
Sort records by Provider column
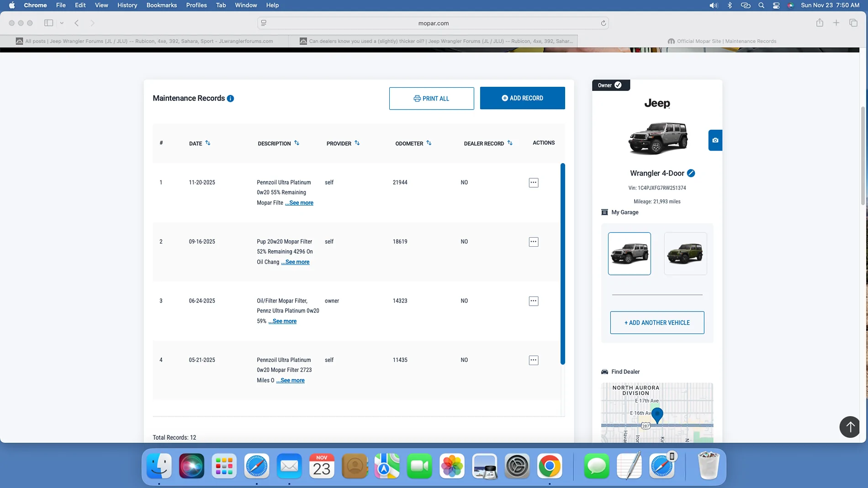click(357, 143)
